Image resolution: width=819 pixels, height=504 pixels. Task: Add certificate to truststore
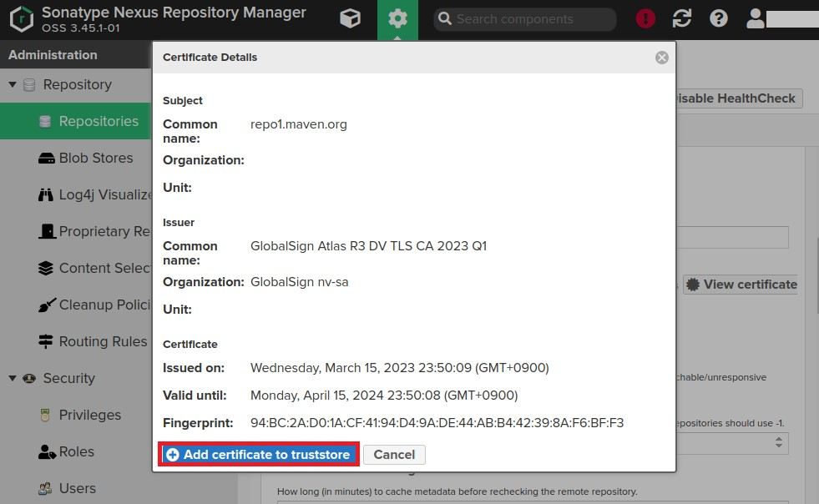point(259,455)
